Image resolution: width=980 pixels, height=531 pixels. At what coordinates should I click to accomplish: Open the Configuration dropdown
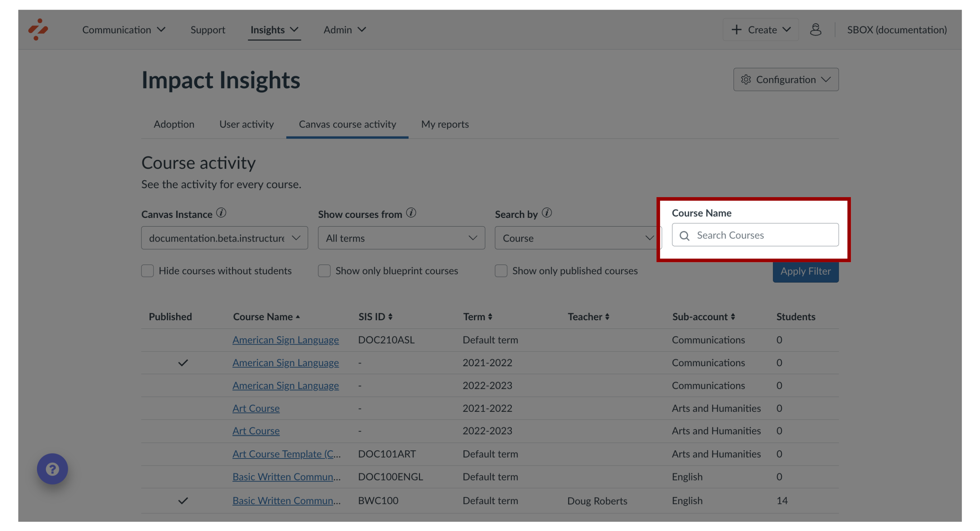[786, 80]
